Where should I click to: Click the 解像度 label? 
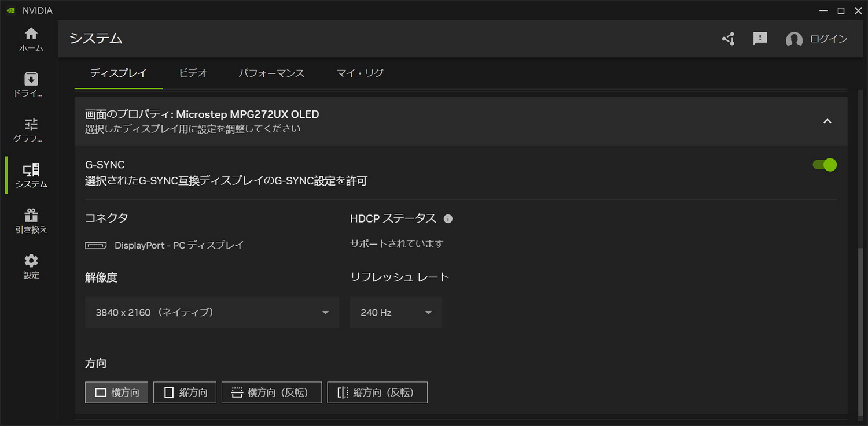[x=101, y=277]
